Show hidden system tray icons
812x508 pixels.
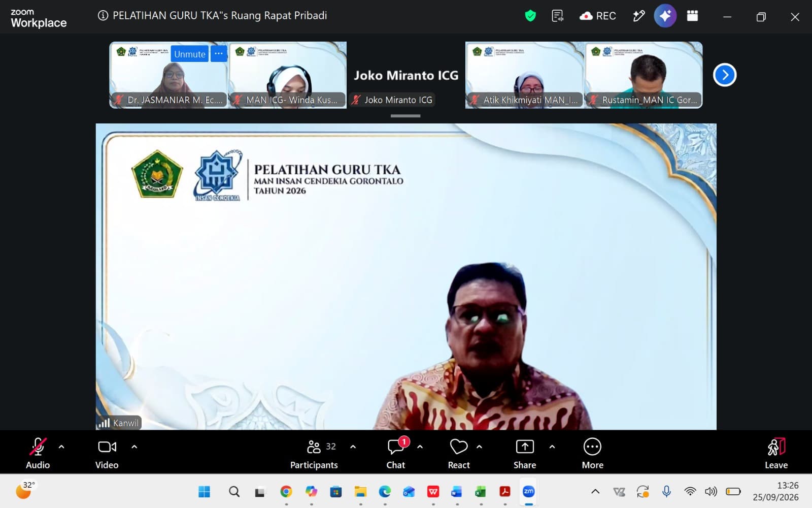tap(595, 492)
